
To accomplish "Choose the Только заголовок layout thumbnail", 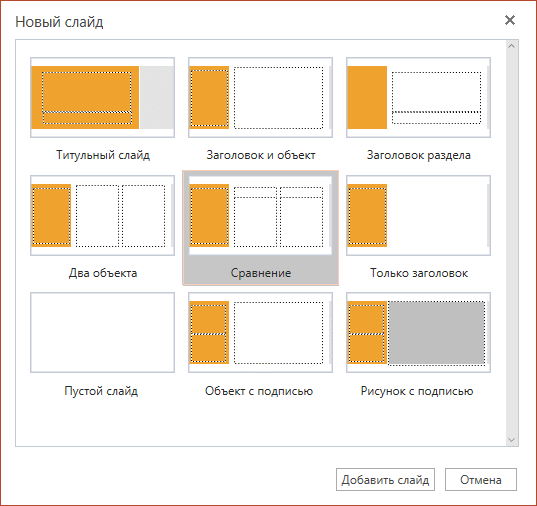I will point(419,215).
